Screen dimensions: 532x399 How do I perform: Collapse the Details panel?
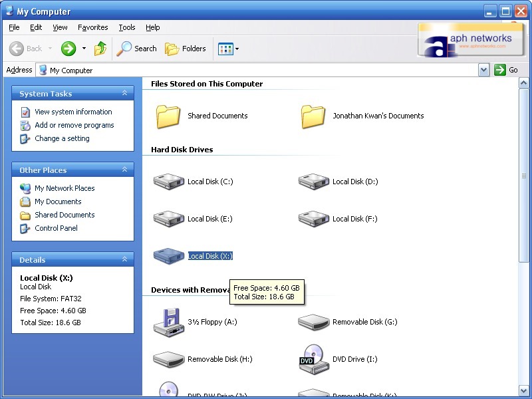[x=124, y=260]
